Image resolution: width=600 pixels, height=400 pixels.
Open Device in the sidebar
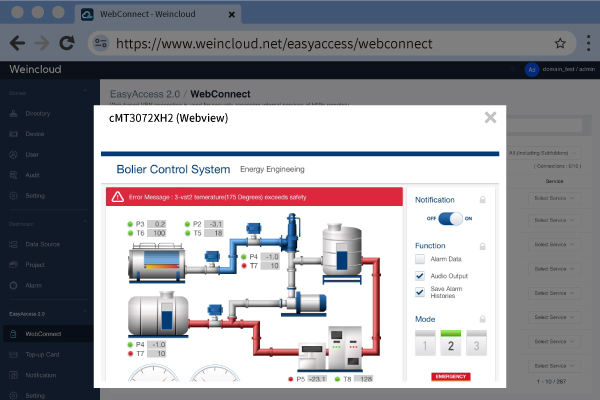pyautogui.click(x=34, y=134)
